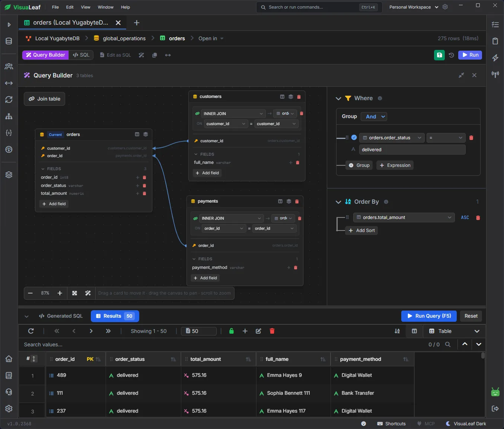Delete the payments table card
The image size is (504, 429).
coord(297,201)
